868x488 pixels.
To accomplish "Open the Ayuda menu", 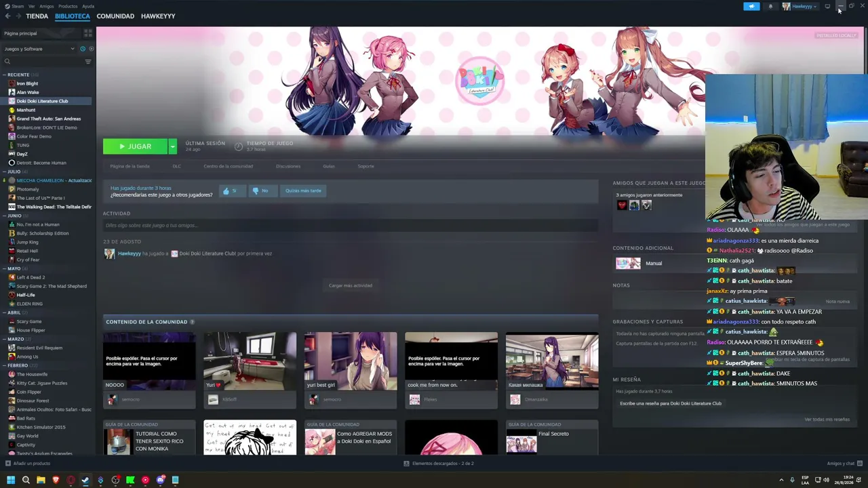I will 88,6.
